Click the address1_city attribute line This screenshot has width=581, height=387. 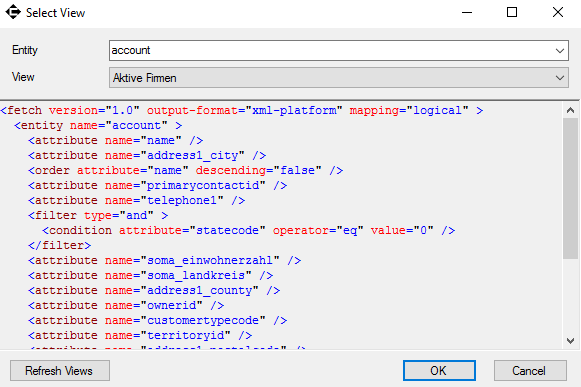click(x=147, y=156)
